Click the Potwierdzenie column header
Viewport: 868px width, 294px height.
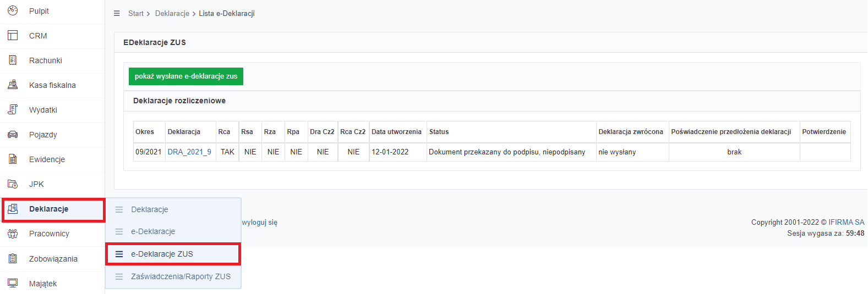pos(824,132)
